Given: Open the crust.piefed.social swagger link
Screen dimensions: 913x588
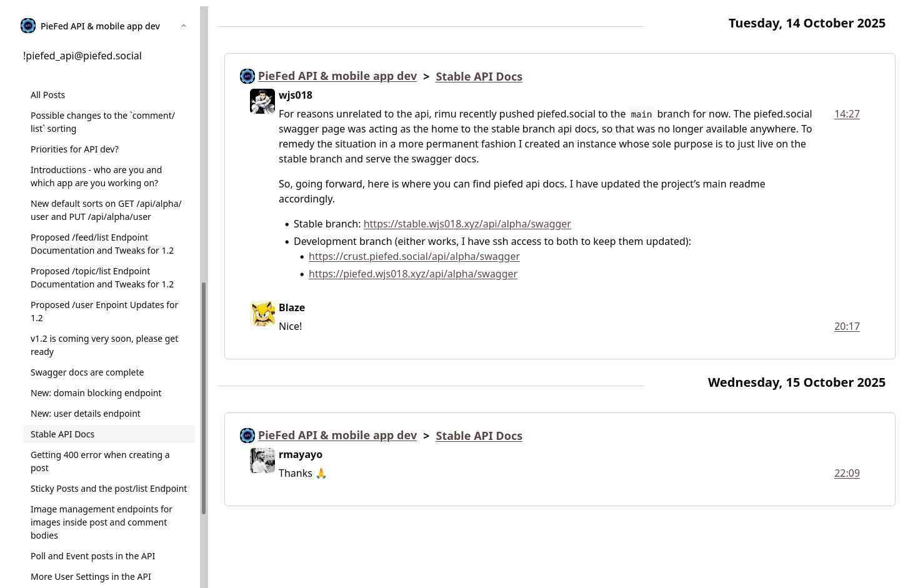Looking at the screenshot, I should [x=414, y=256].
